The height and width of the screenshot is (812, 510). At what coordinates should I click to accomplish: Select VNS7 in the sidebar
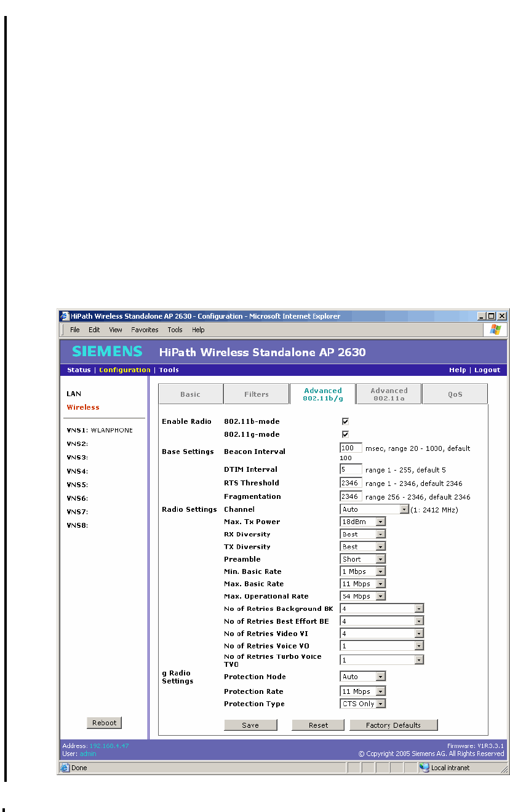(78, 512)
